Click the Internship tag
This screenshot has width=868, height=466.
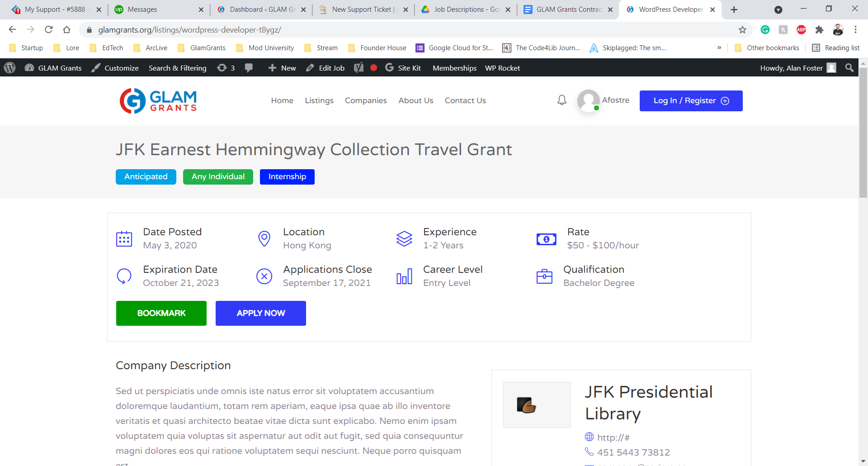(287, 176)
